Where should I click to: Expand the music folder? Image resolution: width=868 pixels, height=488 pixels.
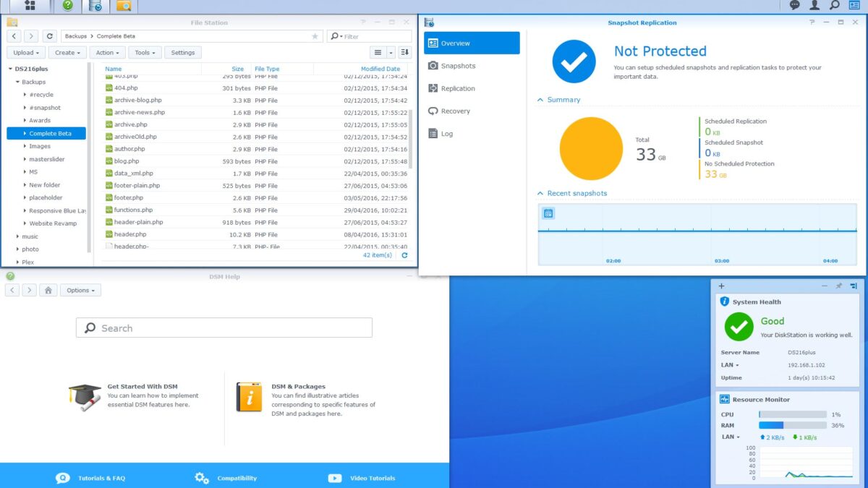[17, 236]
